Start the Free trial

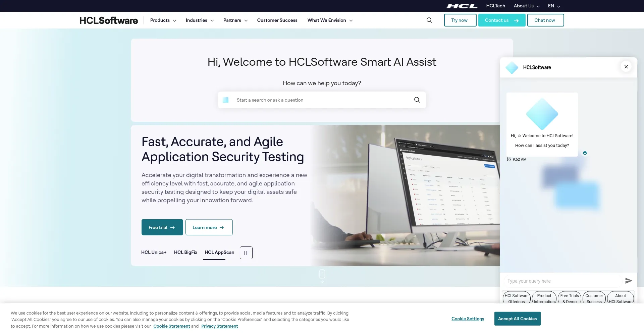162,227
